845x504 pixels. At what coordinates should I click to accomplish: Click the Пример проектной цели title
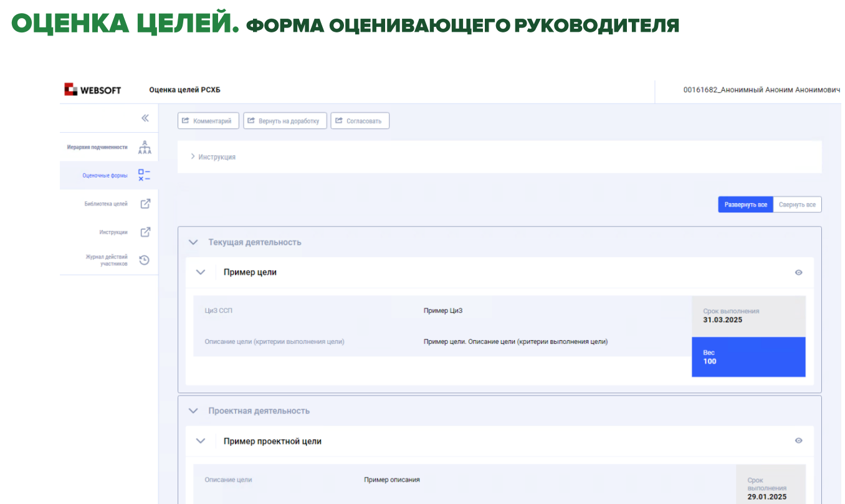[x=272, y=441]
